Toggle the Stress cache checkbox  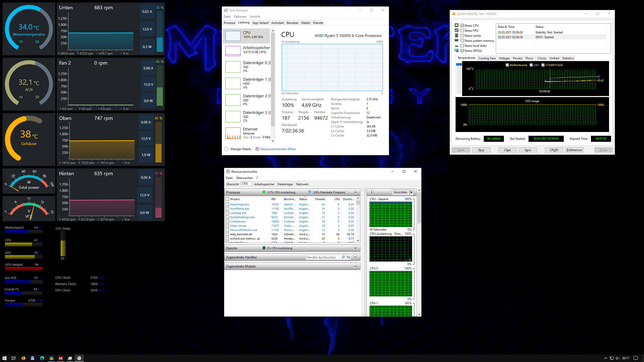tap(462, 36)
